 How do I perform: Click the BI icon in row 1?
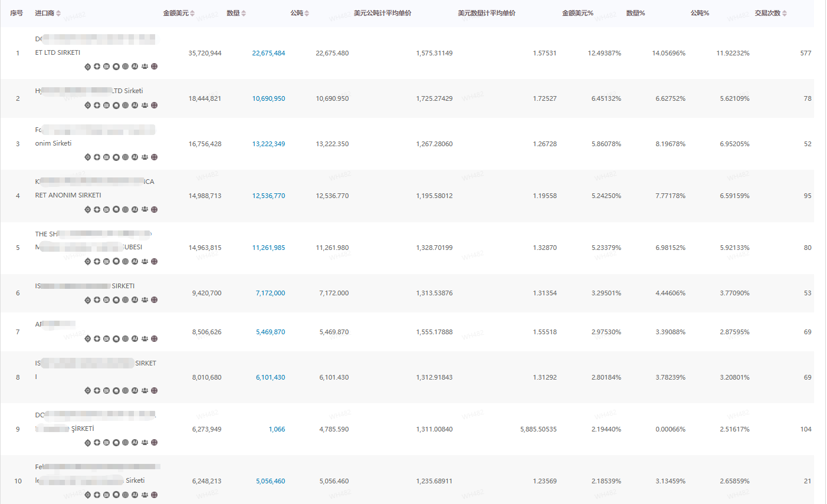pos(107,67)
